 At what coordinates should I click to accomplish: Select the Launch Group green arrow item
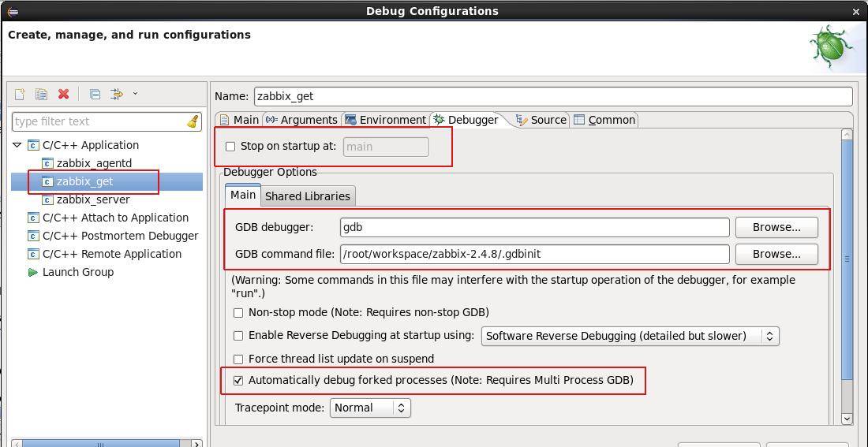pos(77,272)
